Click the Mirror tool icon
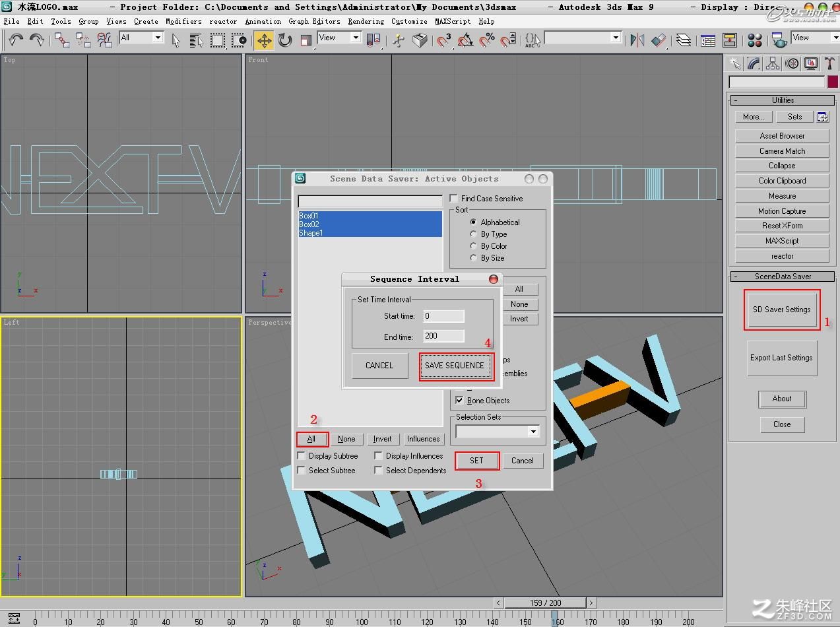 [637, 40]
